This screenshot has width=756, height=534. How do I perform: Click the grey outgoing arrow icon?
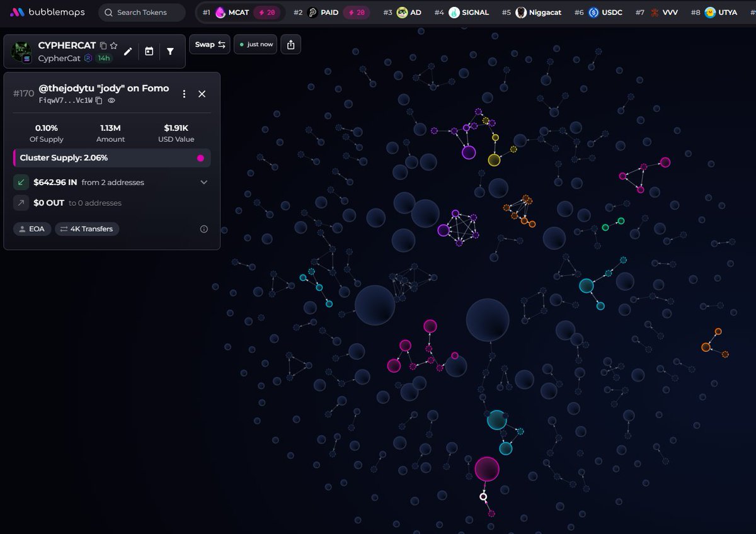click(x=21, y=203)
